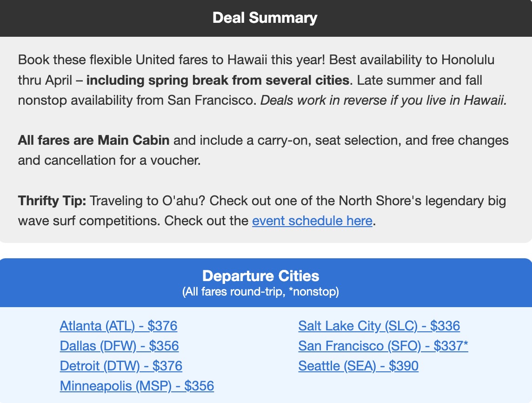Select the $376 Detroit round-trip fare
The height and width of the screenshot is (403, 532).
[121, 366]
